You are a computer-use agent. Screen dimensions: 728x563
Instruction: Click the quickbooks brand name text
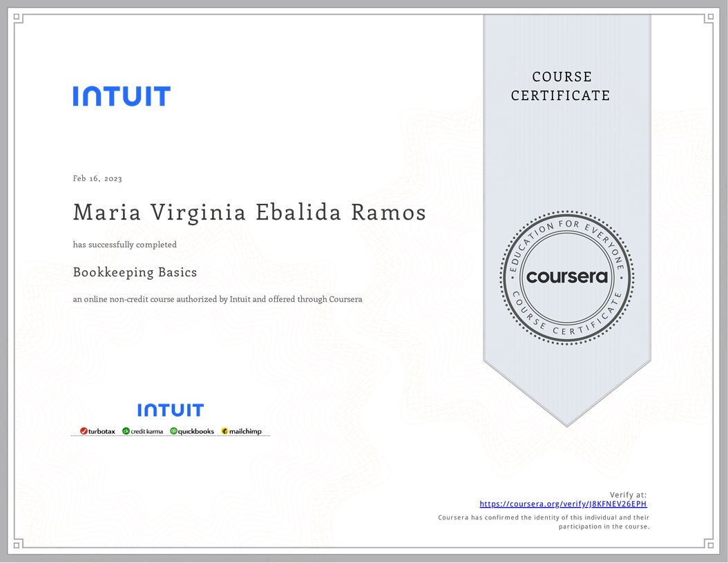[196, 431]
